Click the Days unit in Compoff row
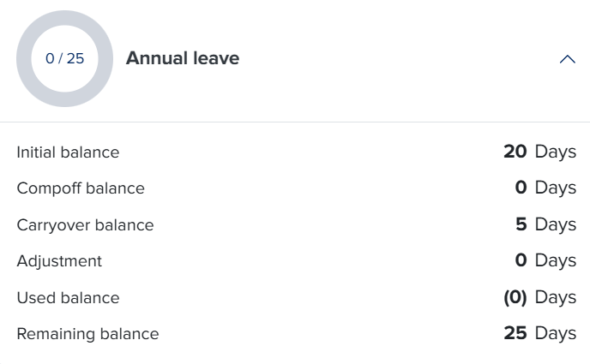 click(556, 188)
